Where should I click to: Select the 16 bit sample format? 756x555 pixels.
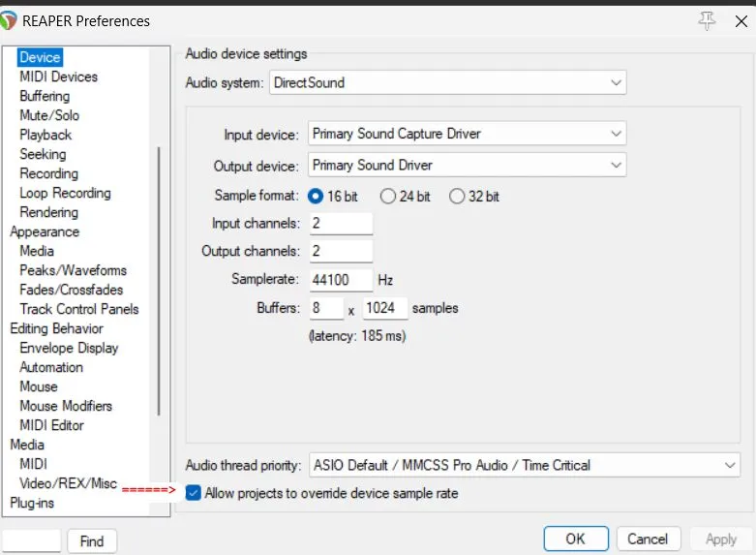tap(316, 197)
